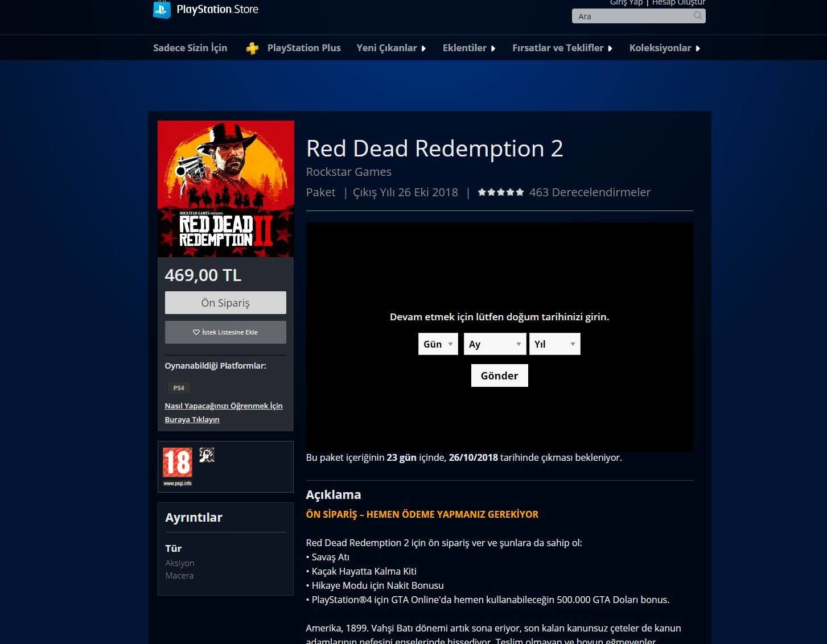Image resolution: width=827 pixels, height=644 pixels.
Task: Click the PlayStation Store logo icon
Action: (162, 10)
